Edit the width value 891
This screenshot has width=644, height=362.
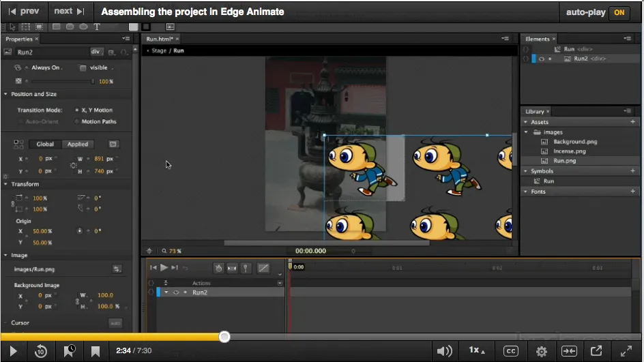[x=99, y=158]
